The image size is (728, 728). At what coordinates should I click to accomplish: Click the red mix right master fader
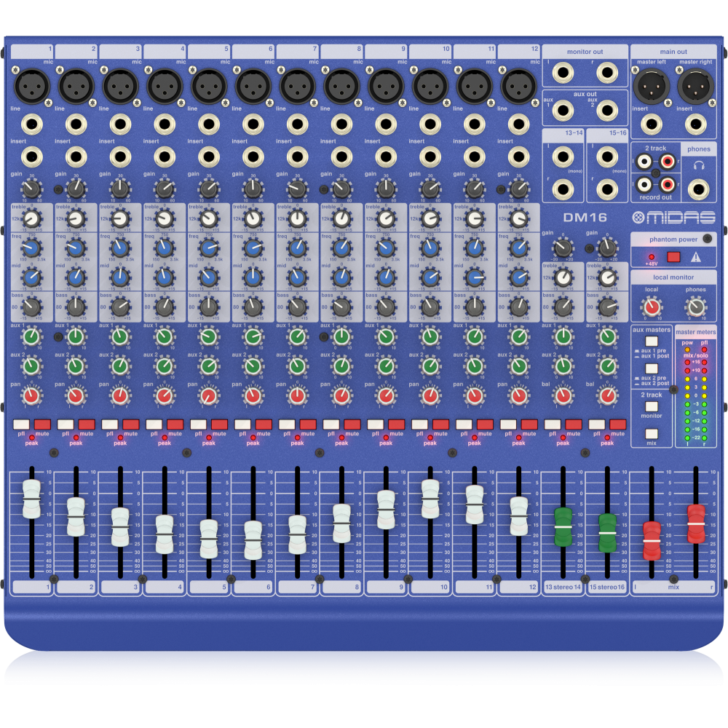point(696,523)
